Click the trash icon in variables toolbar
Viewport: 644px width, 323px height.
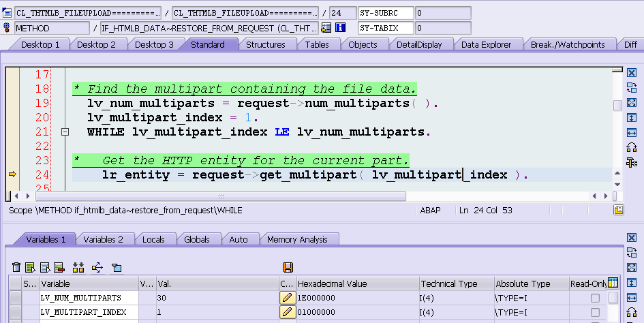[16, 268]
